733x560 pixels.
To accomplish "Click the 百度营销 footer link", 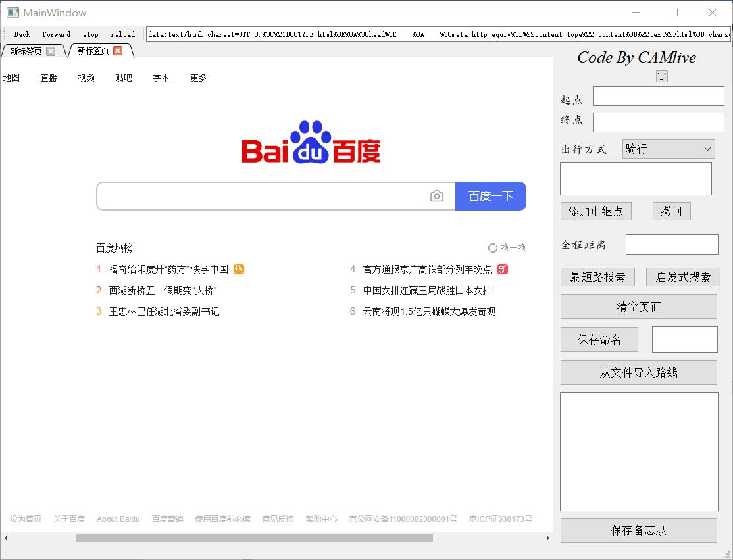I will click(167, 519).
